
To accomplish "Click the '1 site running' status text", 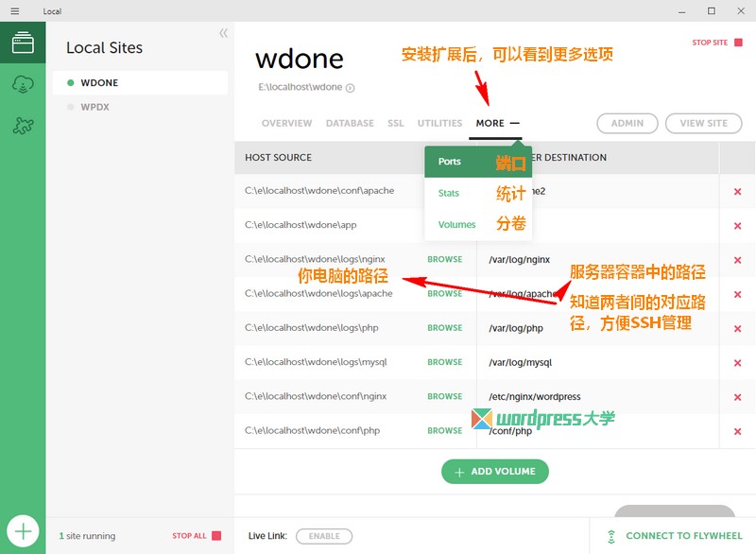I will 87,536.
